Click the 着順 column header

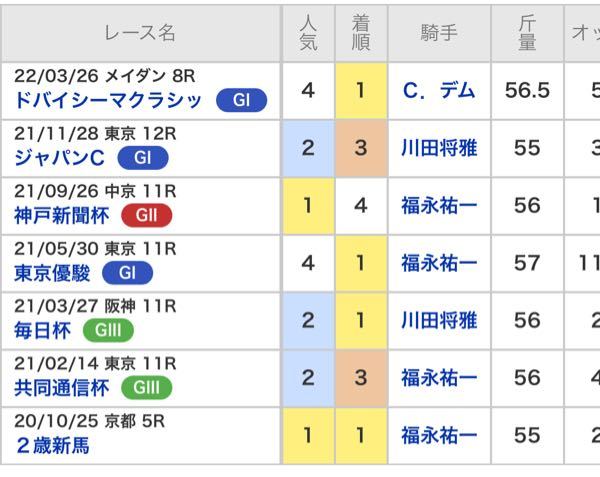tap(361, 33)
